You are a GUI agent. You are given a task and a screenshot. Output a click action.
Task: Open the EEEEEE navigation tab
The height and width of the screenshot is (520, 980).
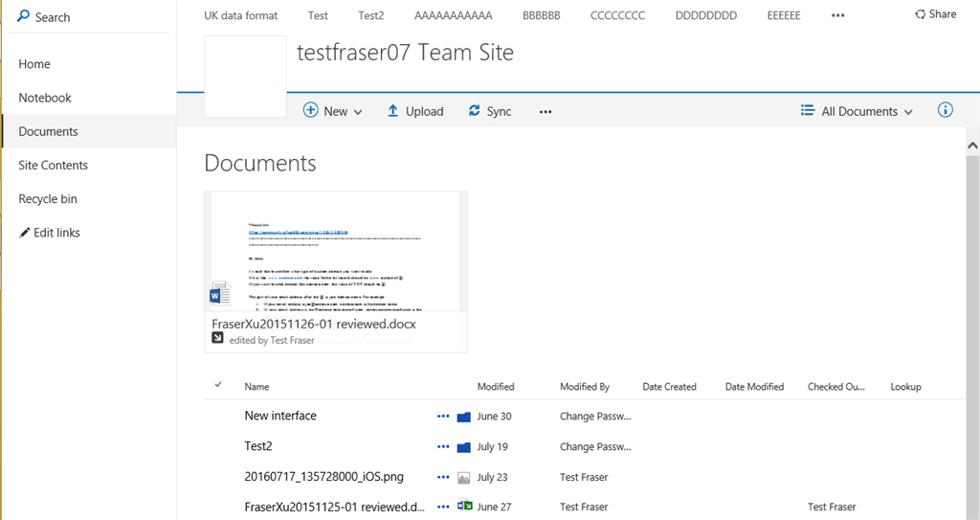[784, 15]
